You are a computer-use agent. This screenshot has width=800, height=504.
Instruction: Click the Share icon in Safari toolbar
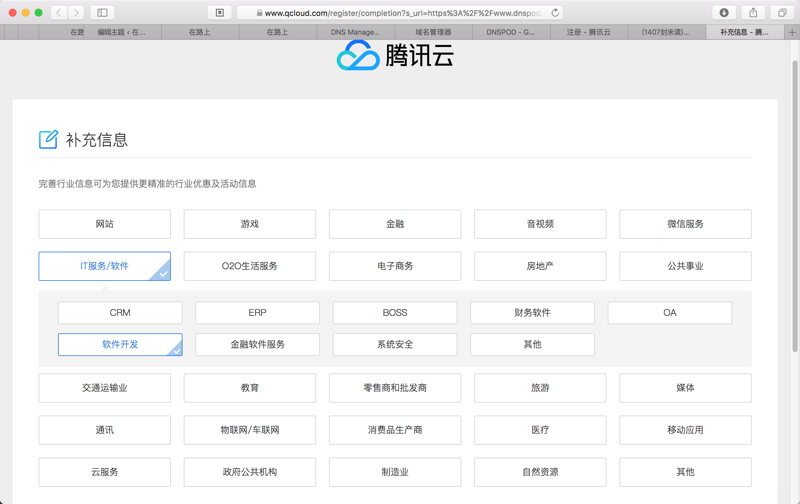pos(753,13)
